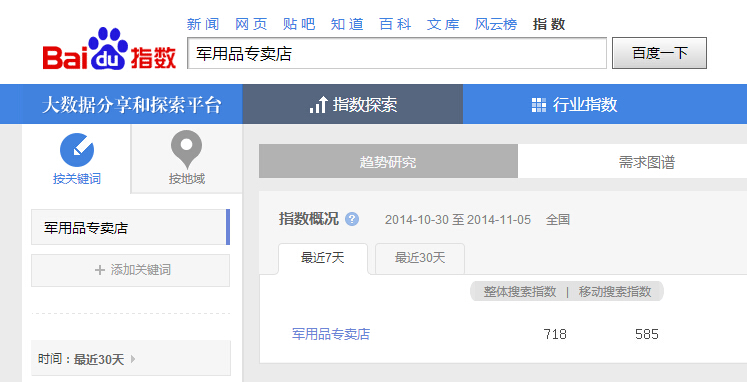Click the date range 2014-10-30 至 2014-11-05

point(458,220)
